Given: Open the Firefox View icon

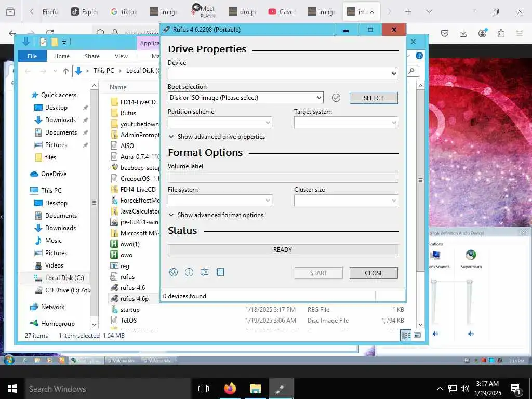Looking at the screenshot, I should point(10,12).
